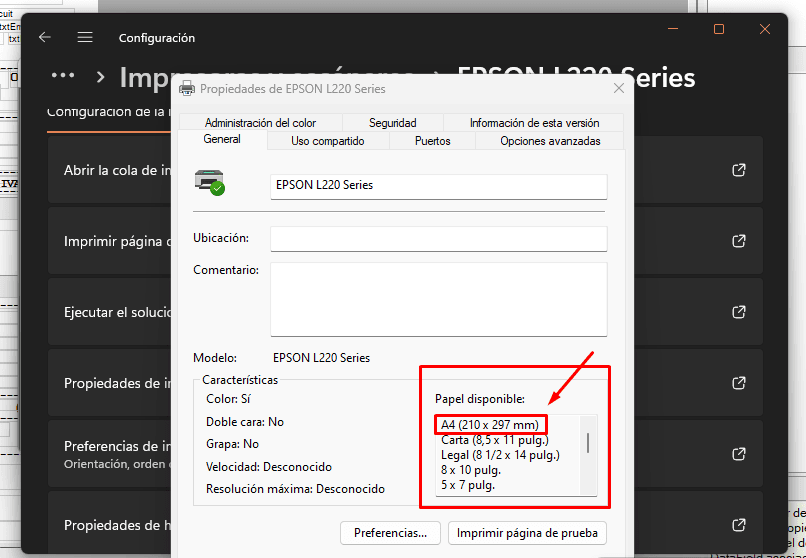806x558 pixels.
Task: Click the Preferencias... button
Action: (390, 533)
